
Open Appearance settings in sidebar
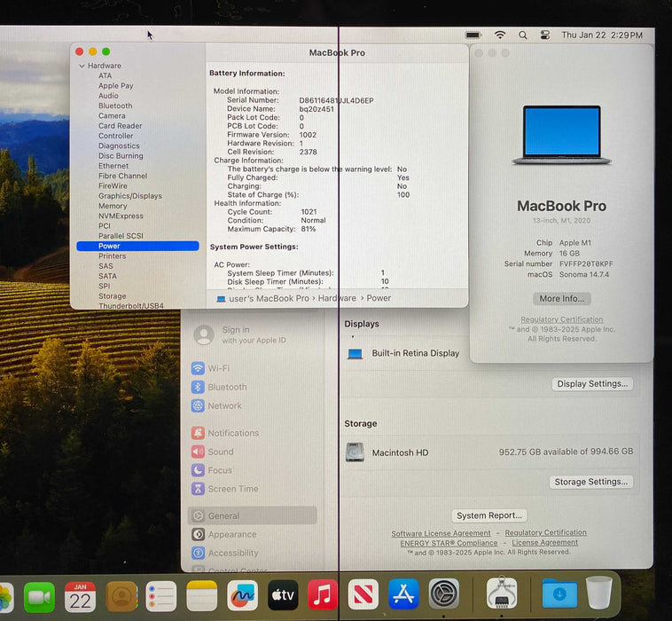click(x=223, y=535)
